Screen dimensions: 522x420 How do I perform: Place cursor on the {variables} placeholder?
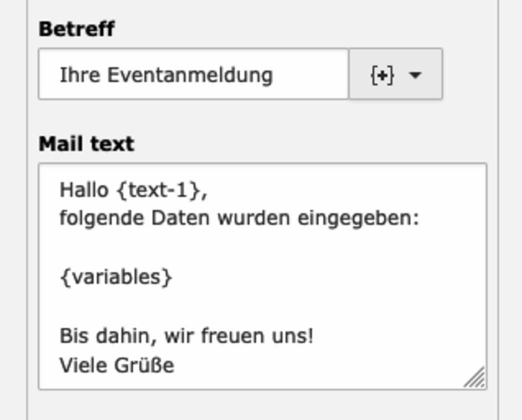(116, 277)
